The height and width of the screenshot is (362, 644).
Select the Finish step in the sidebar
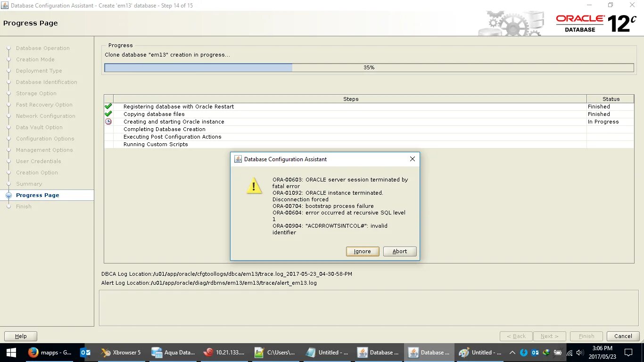point(24,206)
